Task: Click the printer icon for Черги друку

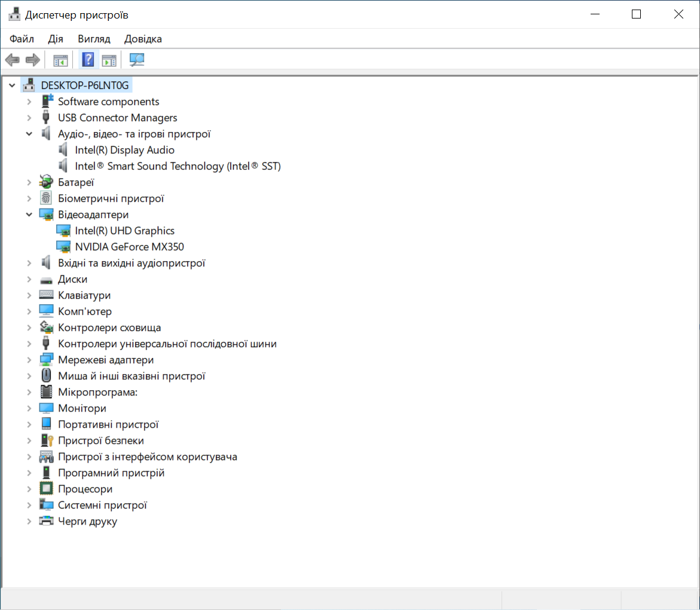Action: (46, 521)
